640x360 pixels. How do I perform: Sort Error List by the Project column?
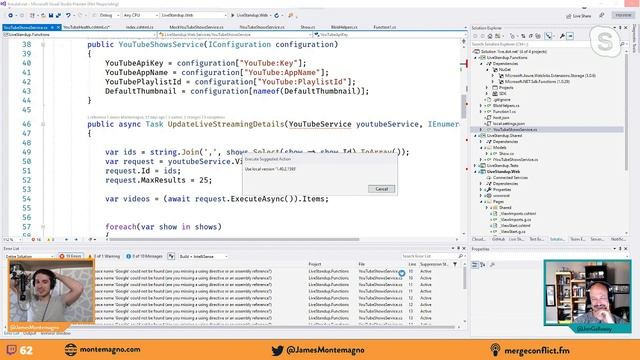(315, 264)
